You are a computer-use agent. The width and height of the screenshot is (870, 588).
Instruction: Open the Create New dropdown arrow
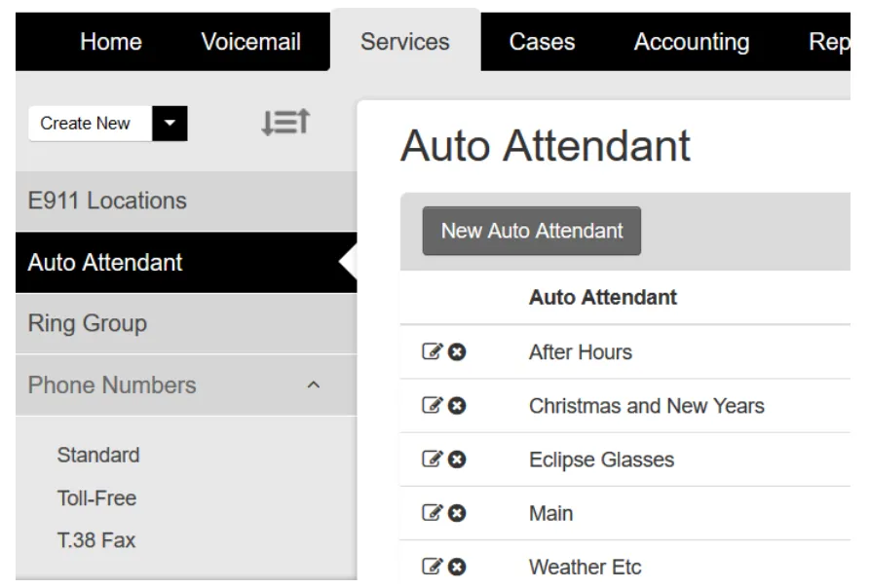[x=168, y=123]
